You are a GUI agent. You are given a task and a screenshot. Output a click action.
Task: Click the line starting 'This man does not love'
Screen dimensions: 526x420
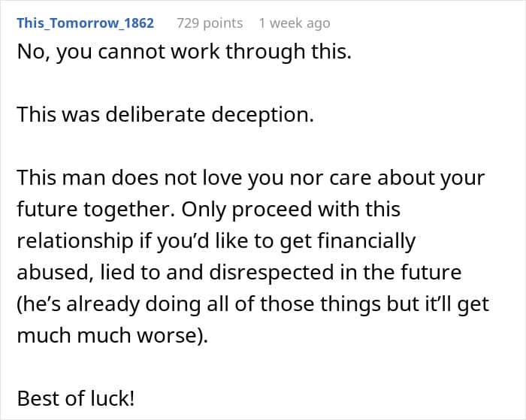pos(251,178)
